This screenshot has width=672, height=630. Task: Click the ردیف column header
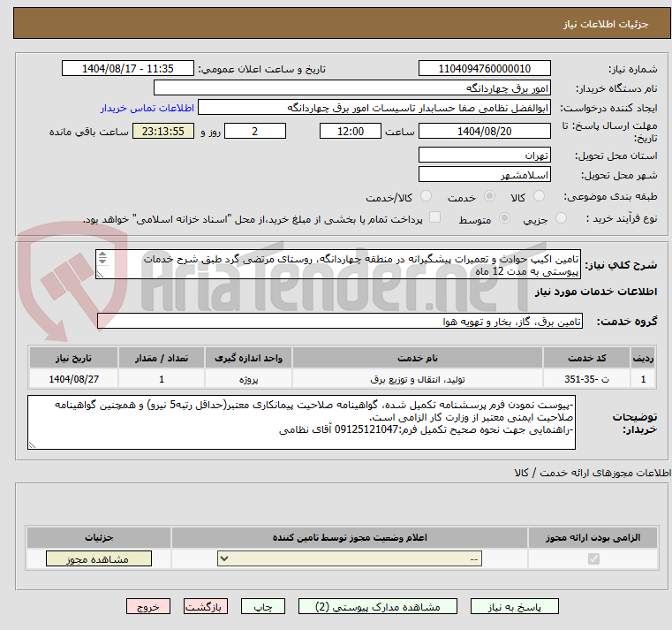[643, 358]
